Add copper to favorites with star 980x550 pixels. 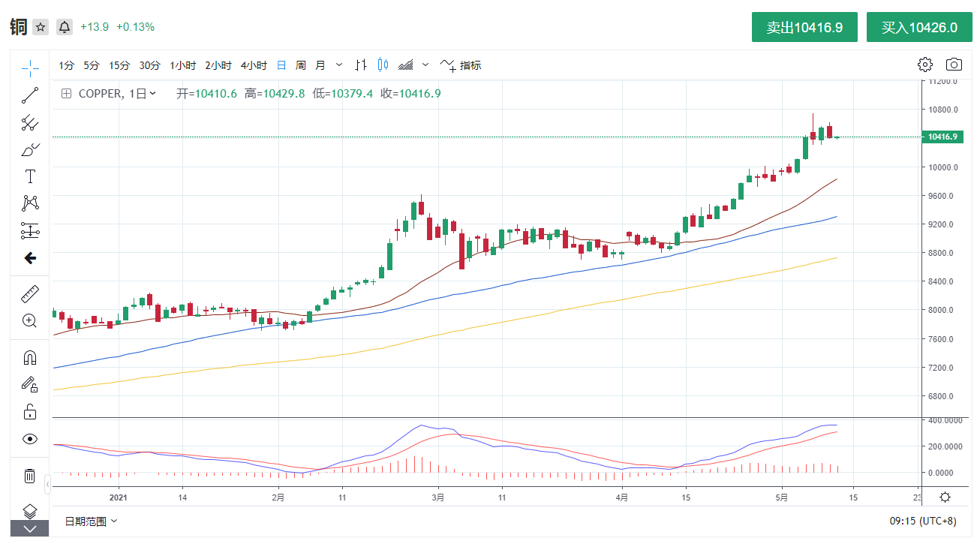pos(41,27)
